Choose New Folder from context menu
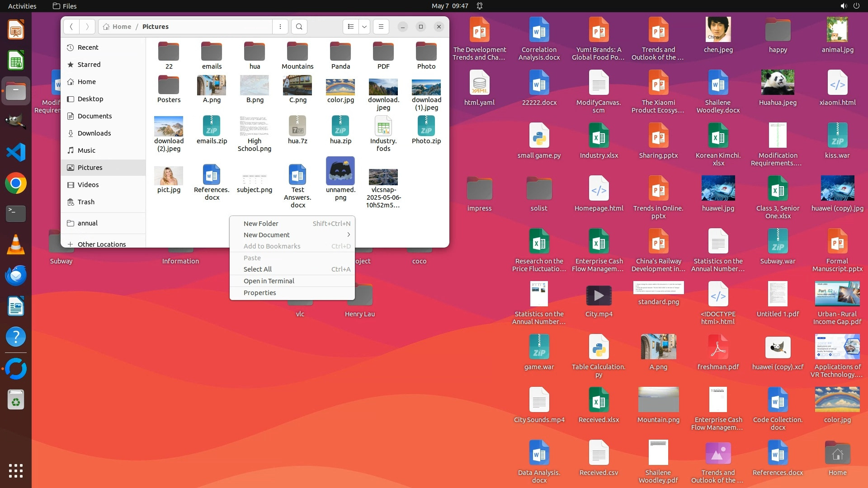 pos(261,223)
